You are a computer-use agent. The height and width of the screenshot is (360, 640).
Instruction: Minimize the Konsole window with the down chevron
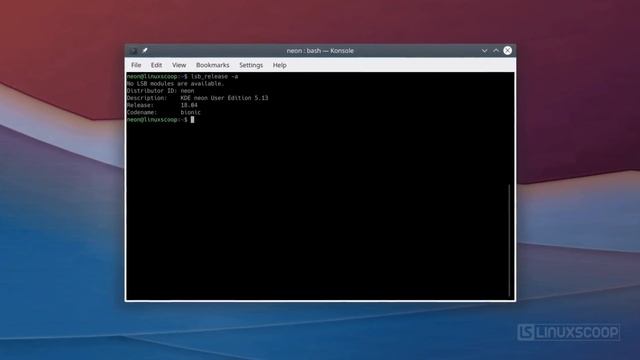(484, 51)
